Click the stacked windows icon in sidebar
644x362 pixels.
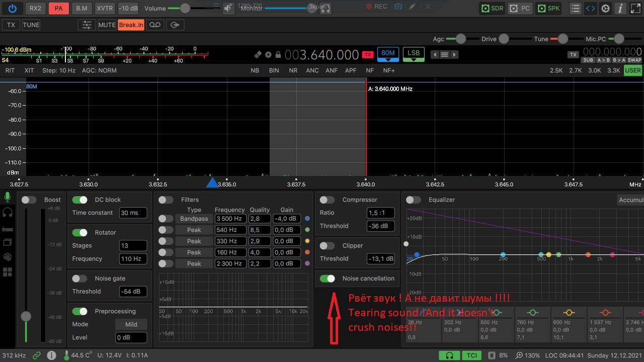[8, 242]
